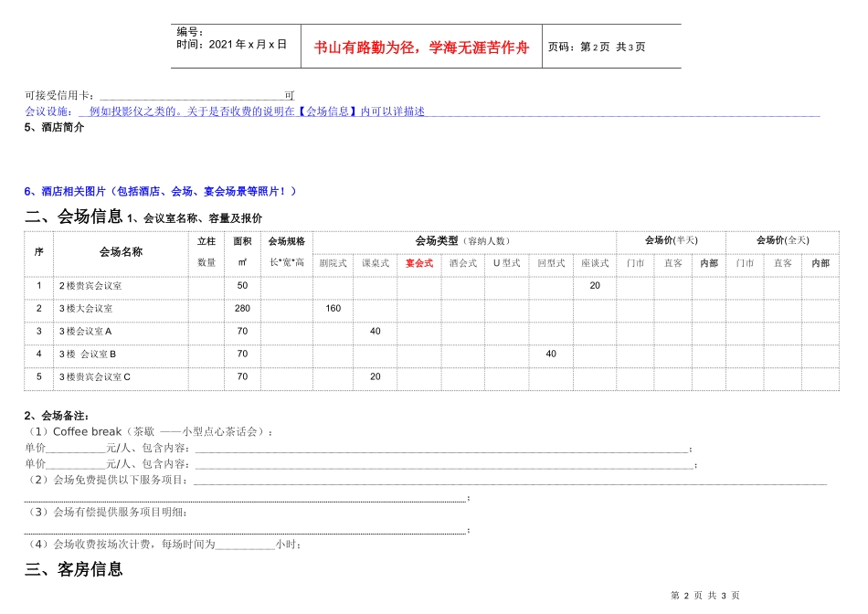The image size is (868, 614).
Task: Click subheading 1、会议室名称、容量及报价
Action: pyautogui.click(x=195, y=218)
